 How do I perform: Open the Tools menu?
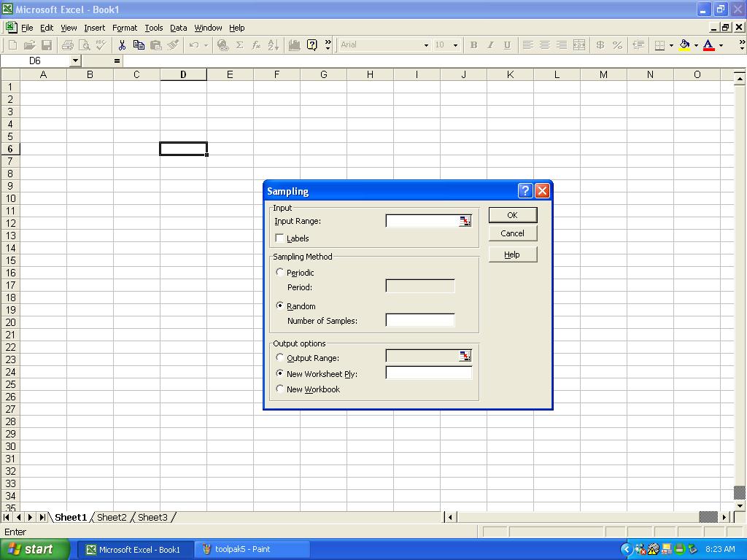[153, 28]
